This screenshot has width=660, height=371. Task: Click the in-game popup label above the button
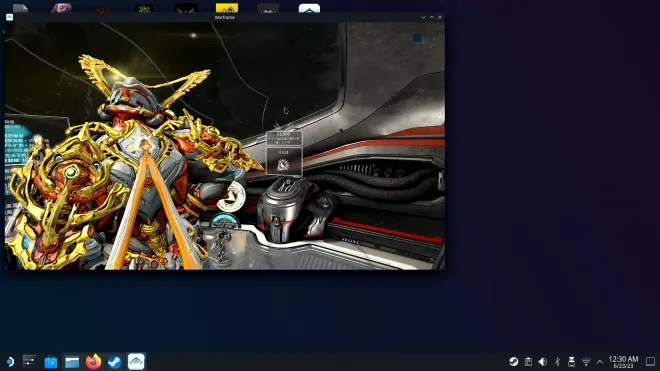[284, 138]
